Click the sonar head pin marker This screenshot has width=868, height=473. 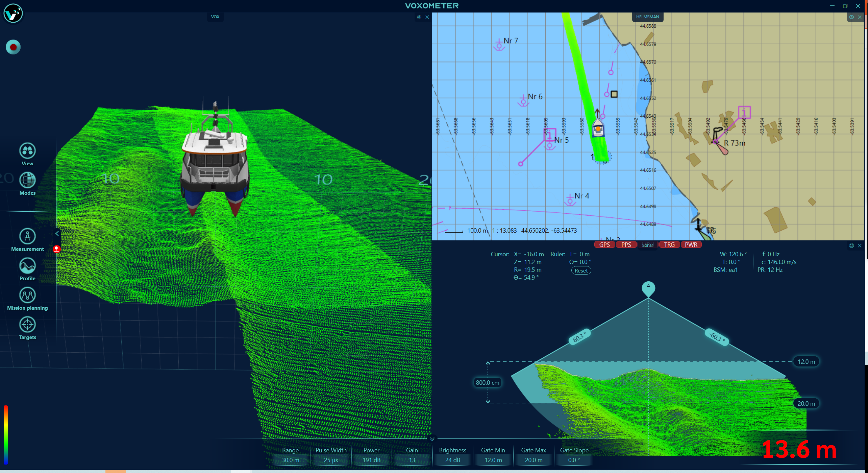click(648, 289)
